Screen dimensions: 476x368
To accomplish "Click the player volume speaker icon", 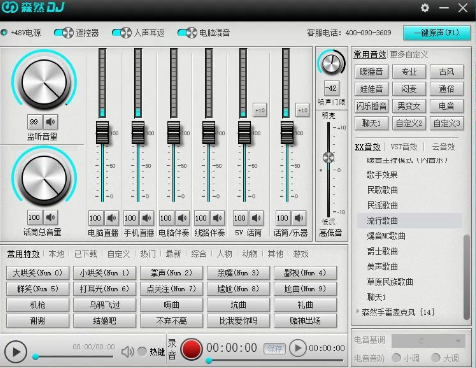I will click(127, 351).
